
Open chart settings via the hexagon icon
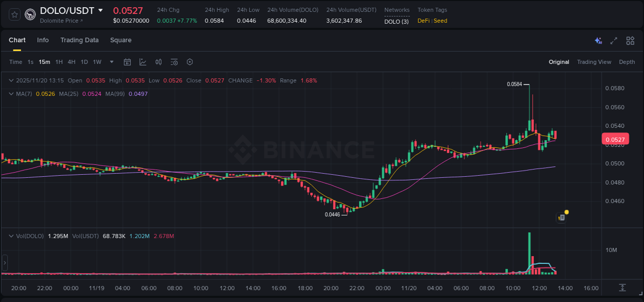pos(190,61)
